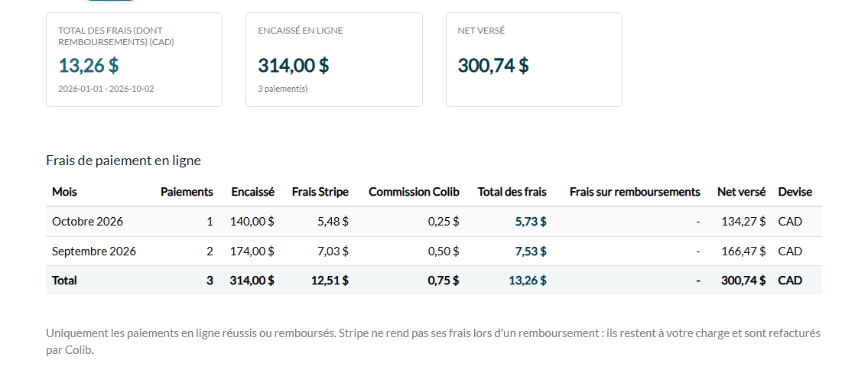868x370 pixels.
Task: Click the 13,26 $ total fees amount card value
Action: point(89,65)
